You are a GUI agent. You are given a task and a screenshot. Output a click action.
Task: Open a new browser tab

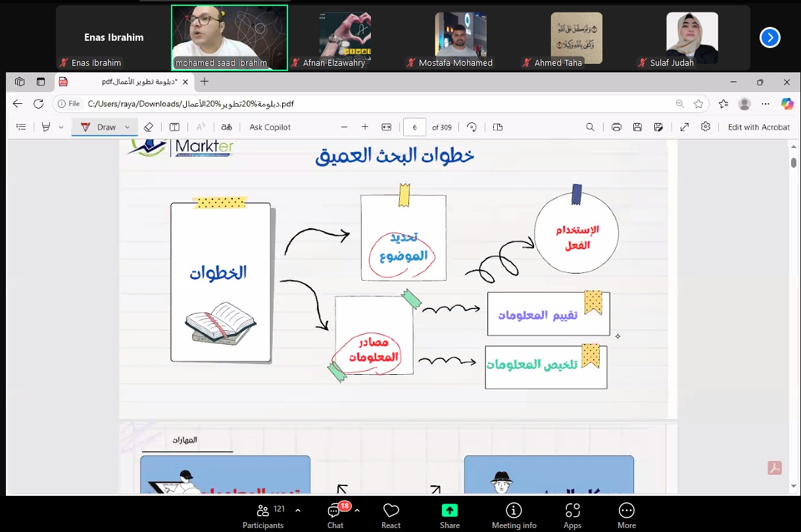pos(205,82)
